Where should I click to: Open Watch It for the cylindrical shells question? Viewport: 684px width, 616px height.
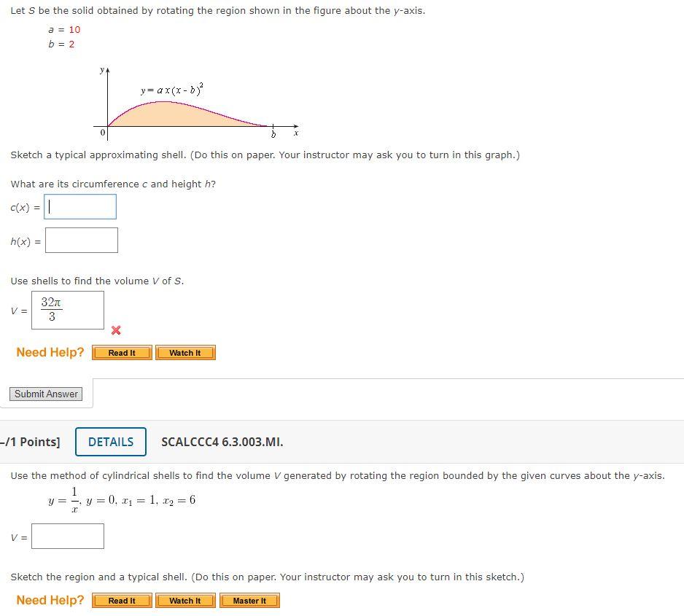point(185,600)
